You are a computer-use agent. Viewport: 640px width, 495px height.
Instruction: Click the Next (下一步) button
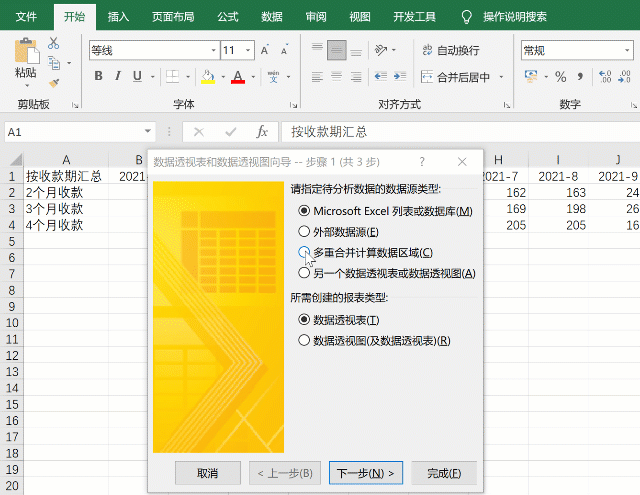366,473
